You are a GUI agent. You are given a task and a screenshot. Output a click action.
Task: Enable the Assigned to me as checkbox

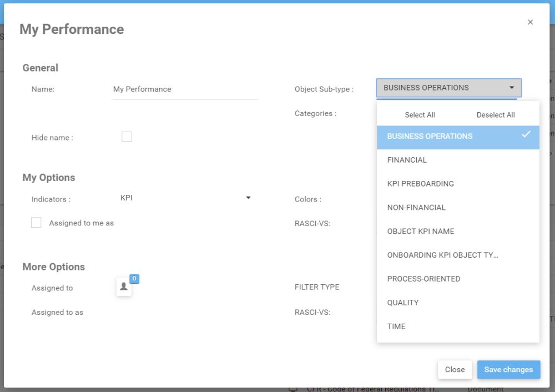pos(37,223)
